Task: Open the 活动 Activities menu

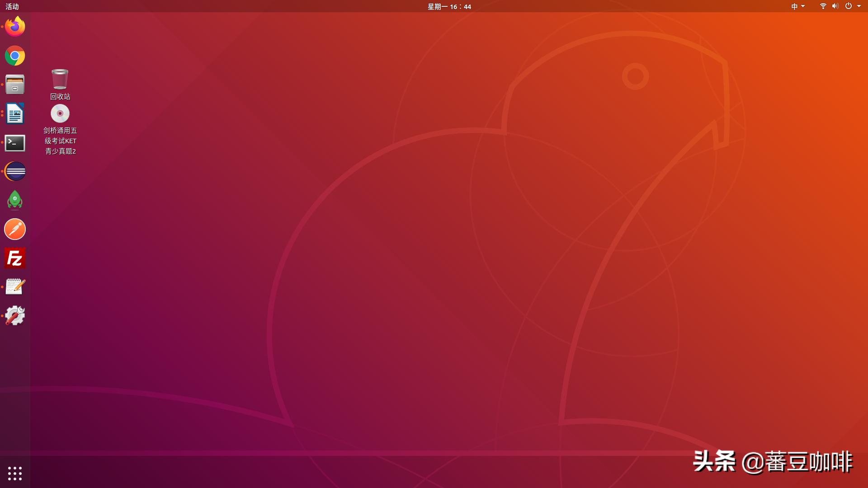Action: (x=12, y=7)
